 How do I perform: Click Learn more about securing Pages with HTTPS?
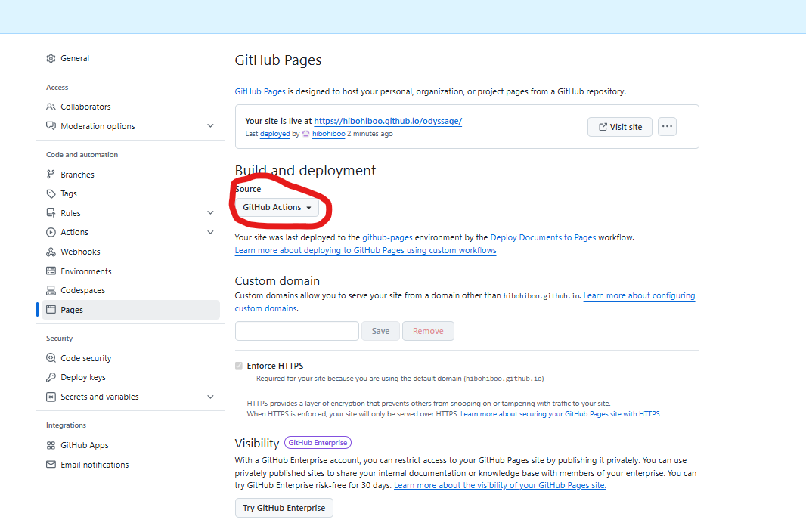tap(560, 414)
